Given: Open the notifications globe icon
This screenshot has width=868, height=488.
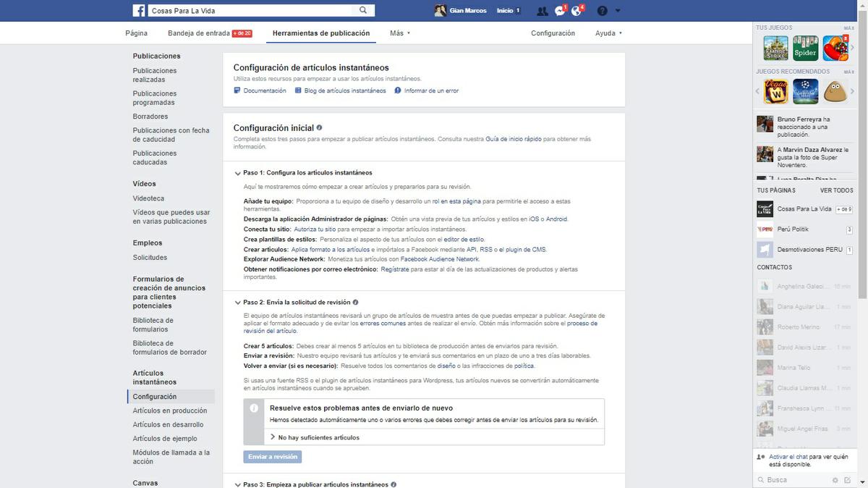Looking at the screenshot, I should pyautogui.click(x=576, y=10).
